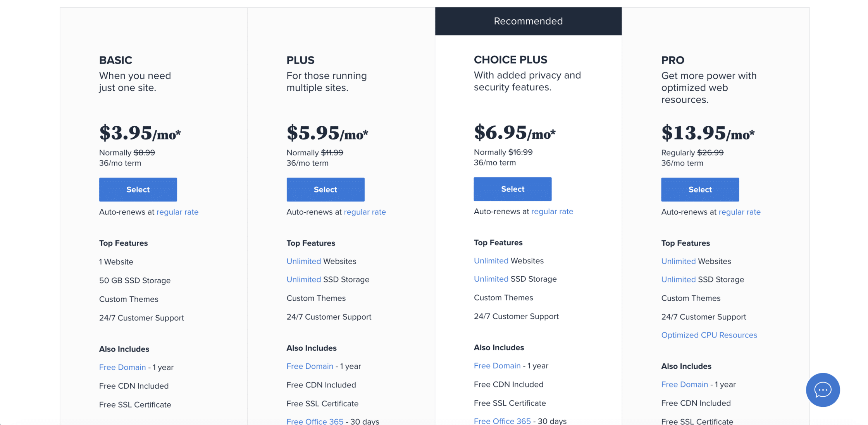Click Free Domain link in Basic plan
The height and width of the screenshot is (425, 868).
point(122,367)
